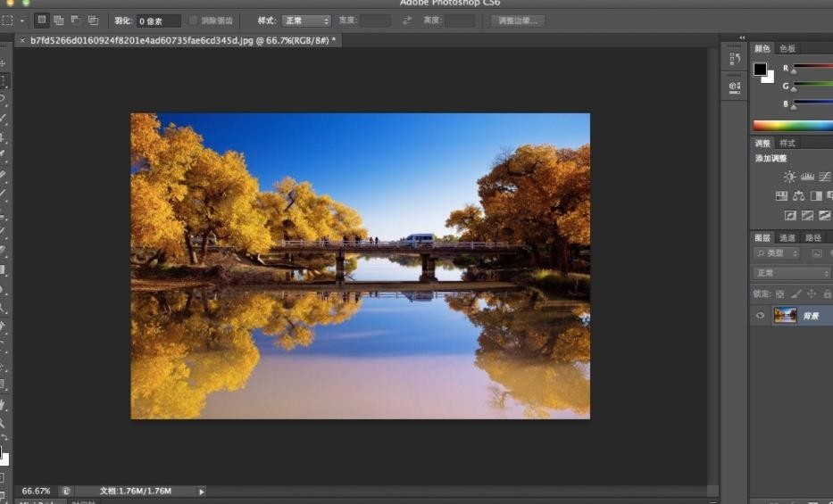Select the open .jpg document tab
This screenshot has height=504, width=833.
(x=183, y=40)
